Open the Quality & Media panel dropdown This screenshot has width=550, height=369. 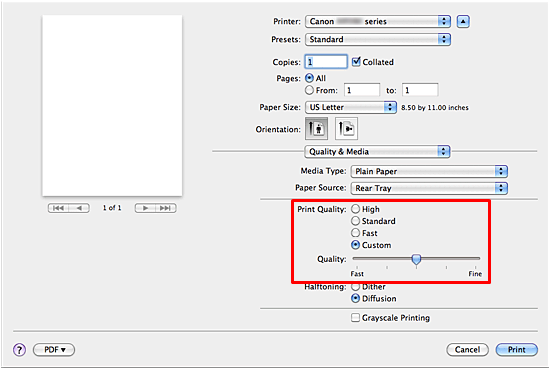coord(377,152)
